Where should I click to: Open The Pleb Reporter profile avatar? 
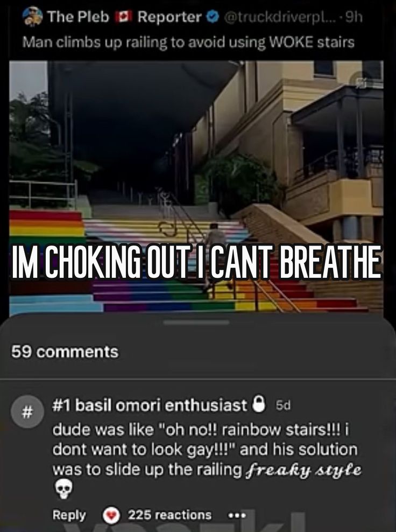(32, 16)
